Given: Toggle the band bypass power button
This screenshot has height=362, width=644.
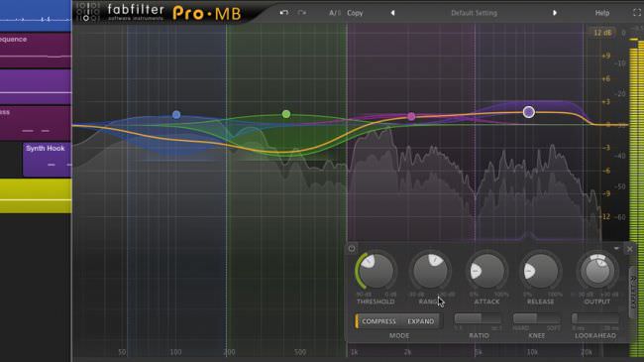Looking at the screenshot, I should tap(352, 248).
